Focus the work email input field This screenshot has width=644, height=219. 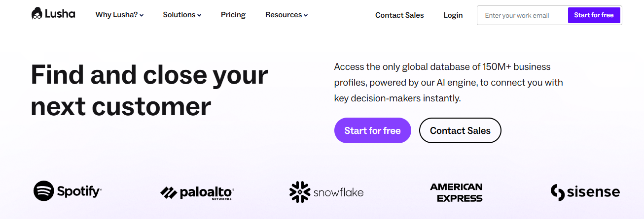(x=523, y=15)
